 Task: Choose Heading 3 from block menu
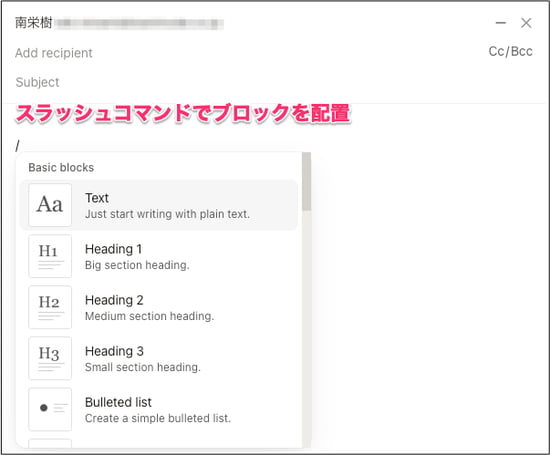click(x=159, y=358)
